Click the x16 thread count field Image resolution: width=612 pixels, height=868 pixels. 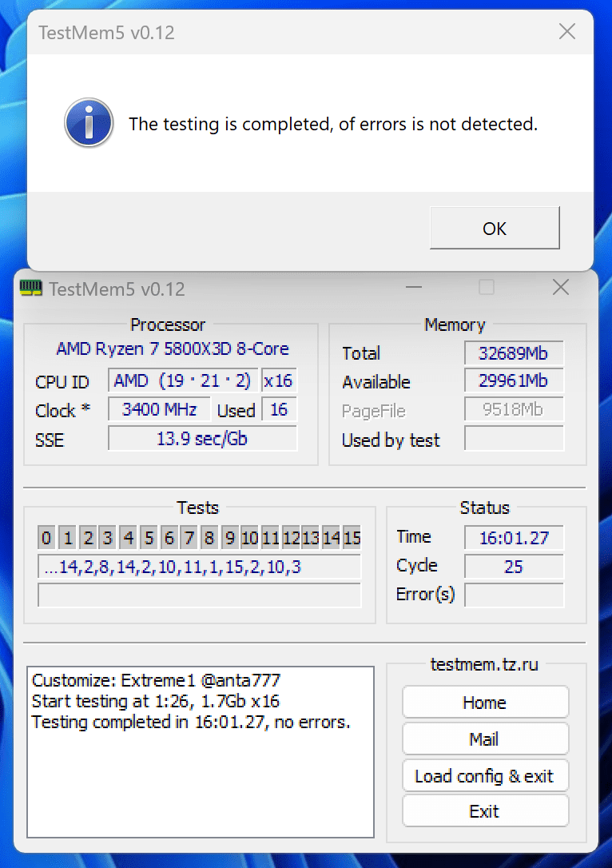[279, 381]
